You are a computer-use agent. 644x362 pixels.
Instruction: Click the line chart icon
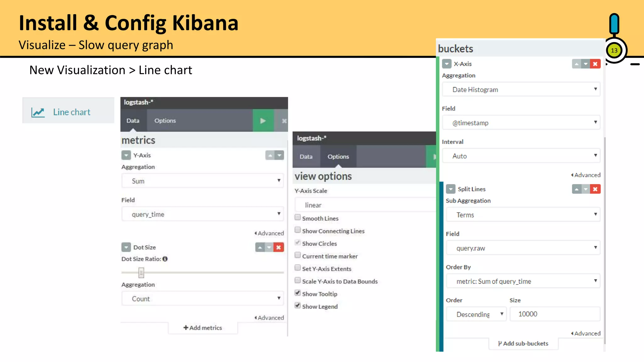pos(38,112)
